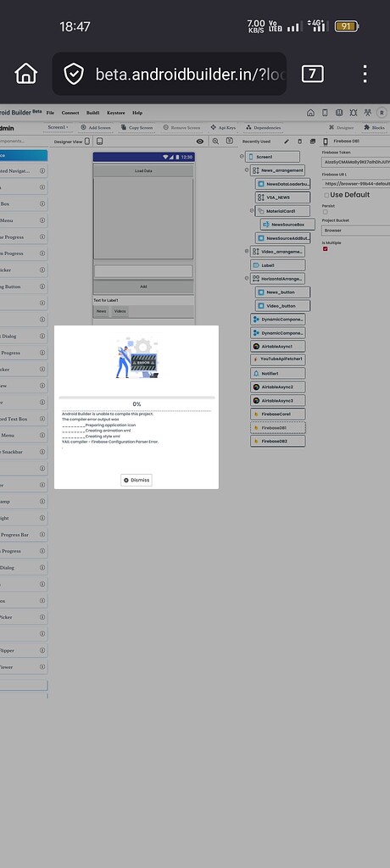
Task: Collapse the News_arrangement tree node
Action: (x=247, y=170)
